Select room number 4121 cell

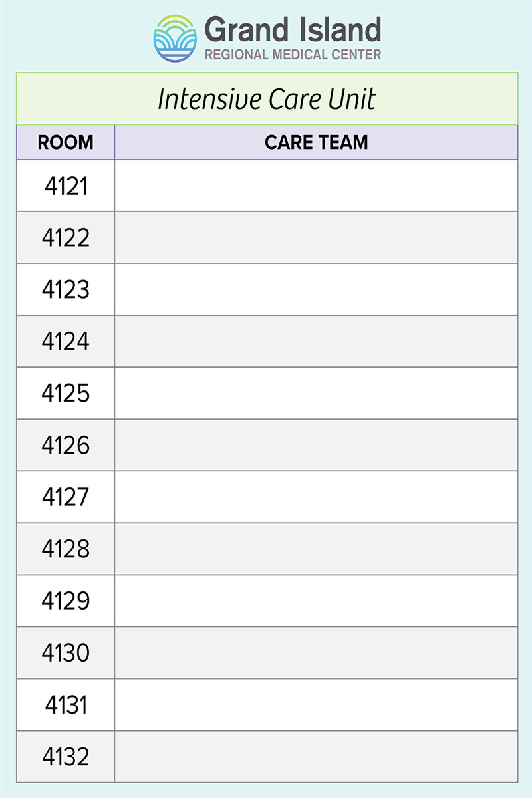pyautogui.click(x=65, y=186)
